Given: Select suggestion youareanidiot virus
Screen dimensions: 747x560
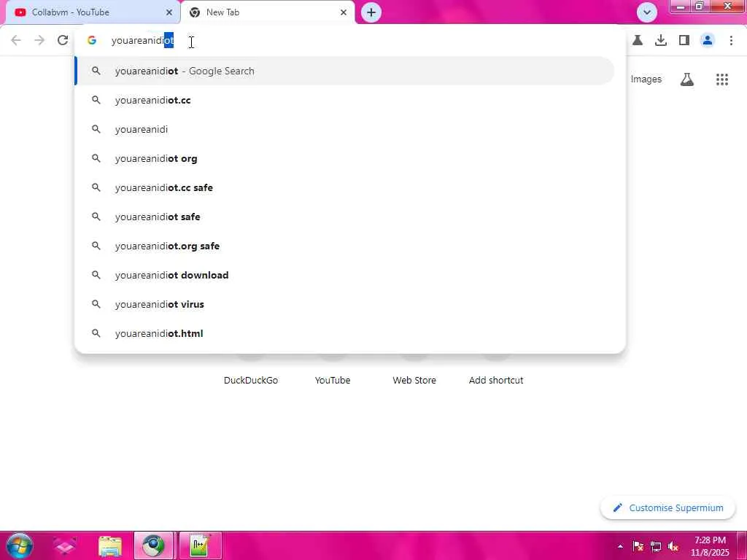Looking at the screenshot, I should 345,304.
